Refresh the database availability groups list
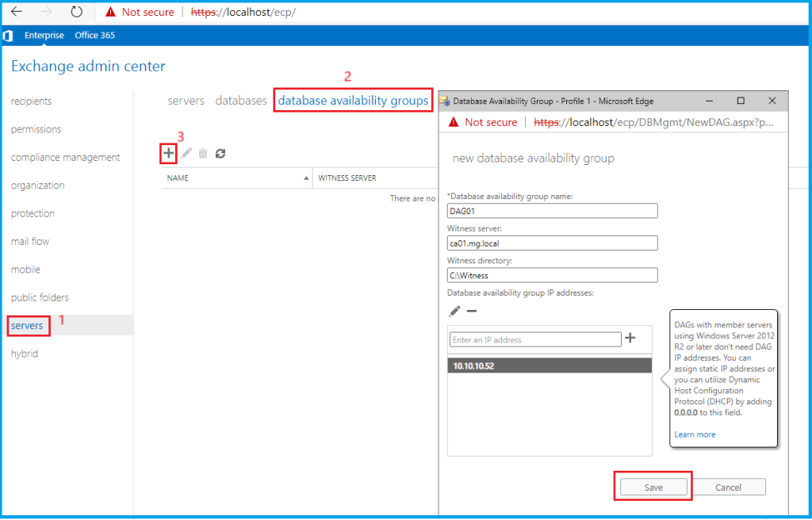 [x=220, y=153]
